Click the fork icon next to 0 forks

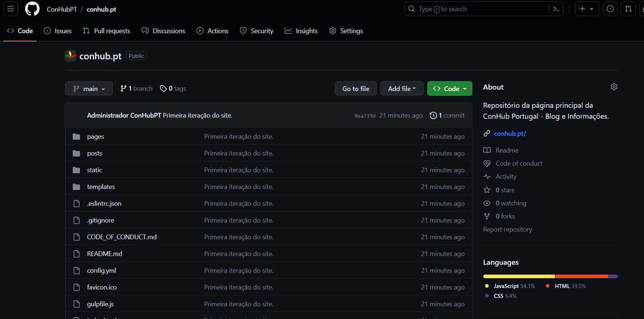coord(487,216)
